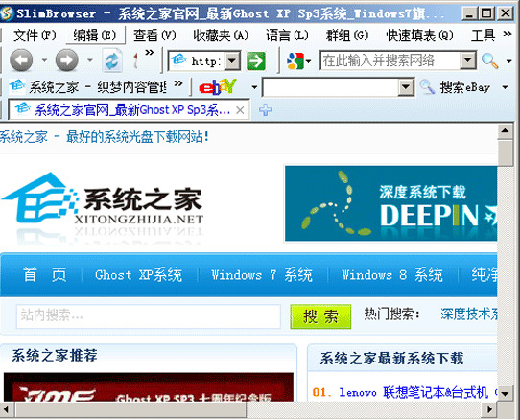Open the Forward button history dropdown arrow
Viewport: 520px width, 420px height.
[x=89, y=61]
